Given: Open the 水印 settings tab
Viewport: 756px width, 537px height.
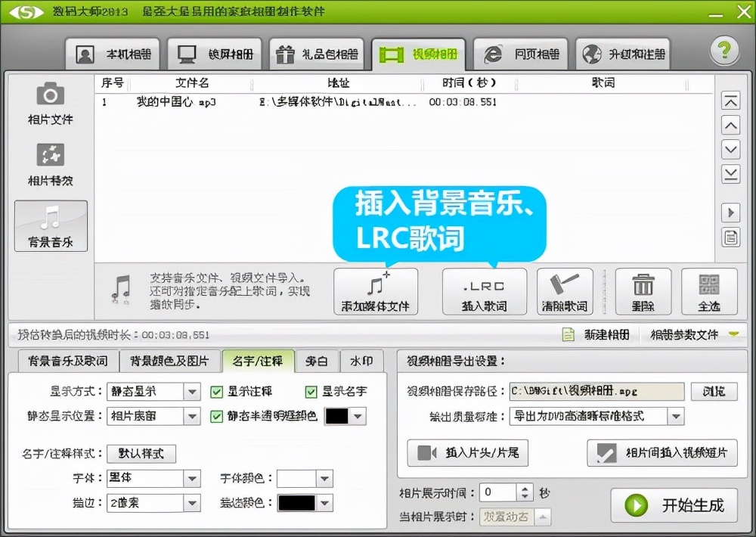Looking at the screenshot, I should click(362, 361).
